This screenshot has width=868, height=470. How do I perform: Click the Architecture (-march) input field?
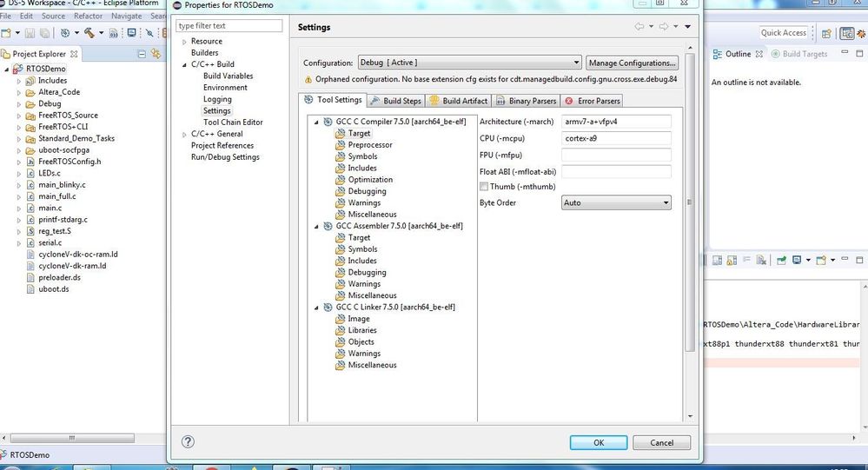pos(616,122)
